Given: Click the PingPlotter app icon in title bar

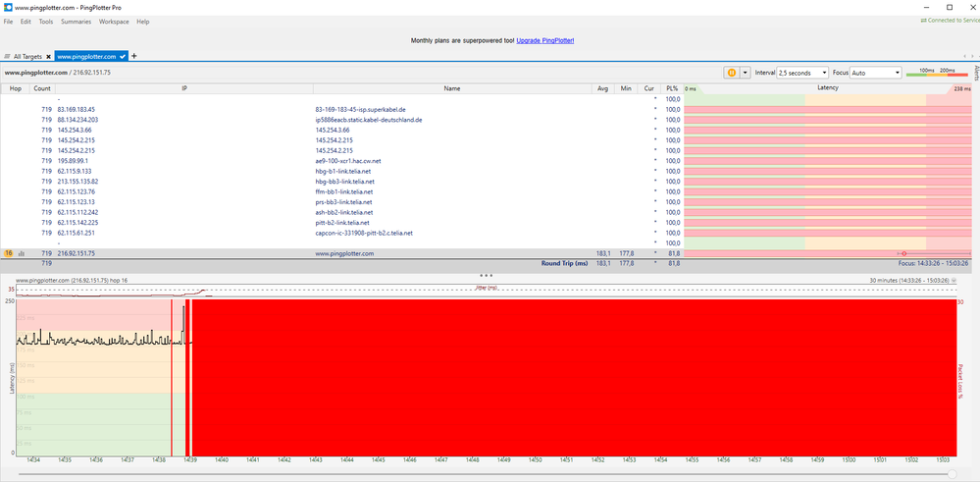Looking at the screenshot, I should 8,7.
